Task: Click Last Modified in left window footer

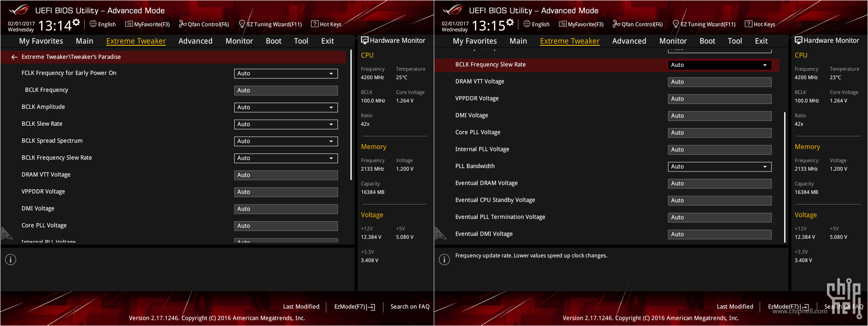Action: (301, 307)
